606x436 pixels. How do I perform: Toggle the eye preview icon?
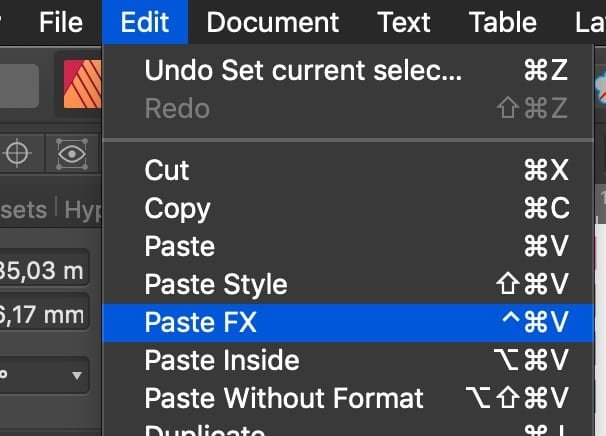coord(72,154)
